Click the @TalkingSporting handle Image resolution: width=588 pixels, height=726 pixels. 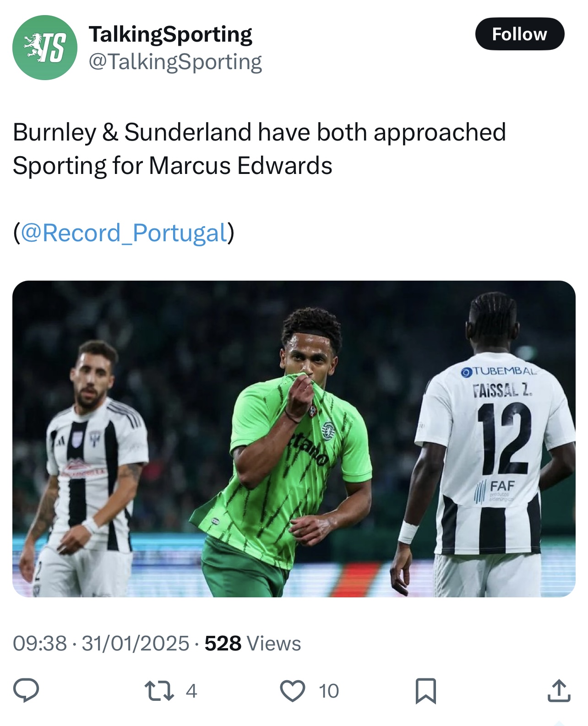[x=175, y=62]
